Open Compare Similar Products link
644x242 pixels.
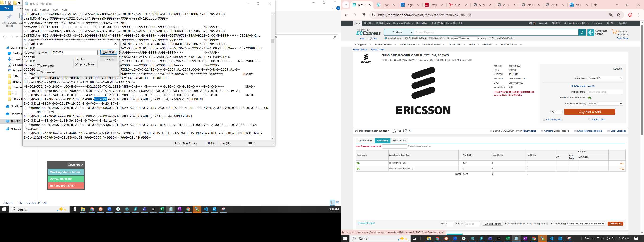555,131
